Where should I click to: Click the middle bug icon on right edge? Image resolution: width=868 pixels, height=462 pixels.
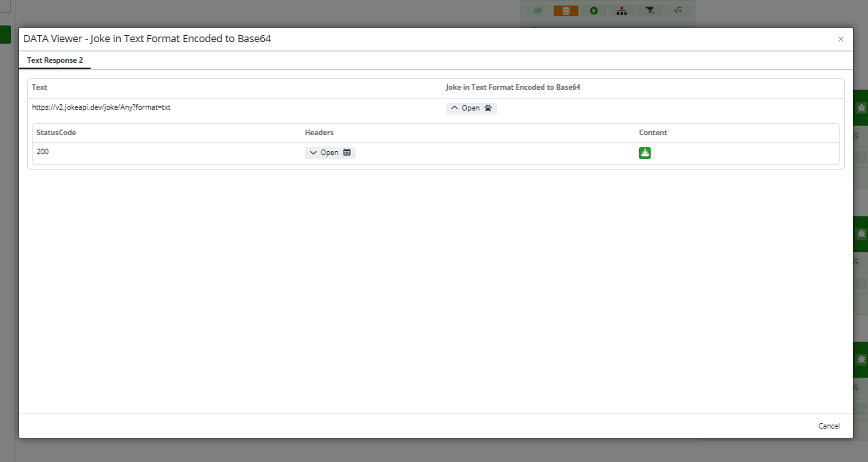[x=861, y=234]
